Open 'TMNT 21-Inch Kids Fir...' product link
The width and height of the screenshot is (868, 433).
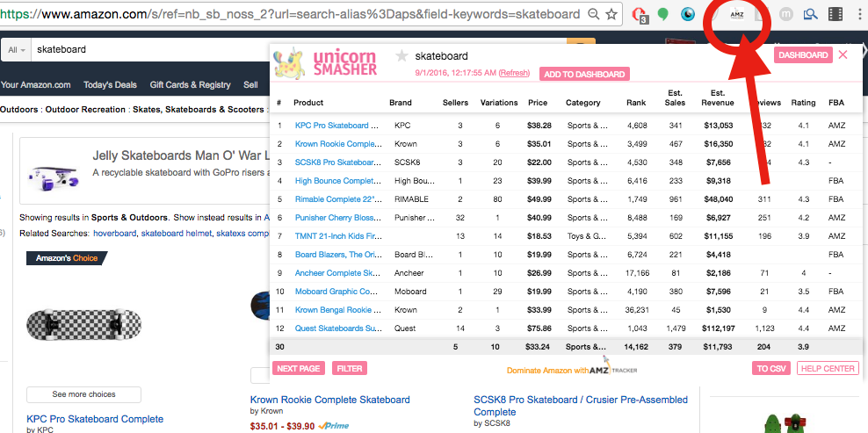338,236
